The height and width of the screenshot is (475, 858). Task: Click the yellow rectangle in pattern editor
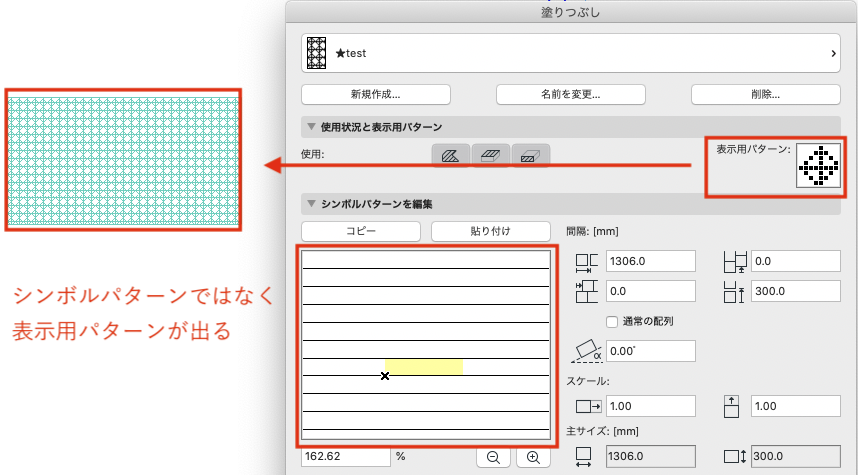coord(424,367)
